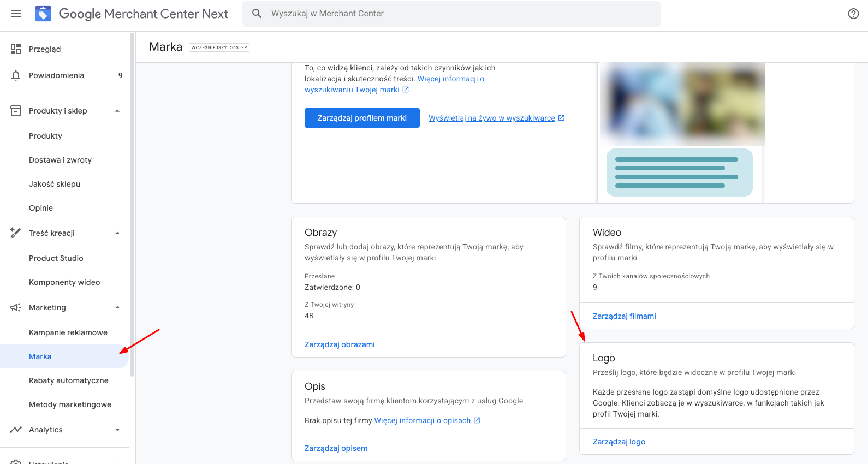The height and width of the screenshot is (464, 868).
Task: Click Wyświetlaj na żywo w wyszukiwarce link
Action: (x=491, y=118)
